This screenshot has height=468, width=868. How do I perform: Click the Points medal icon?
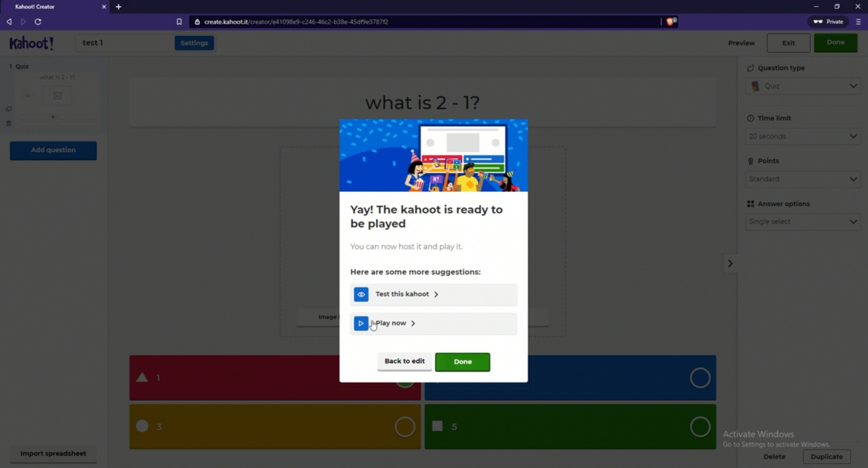tap(750, 161)
